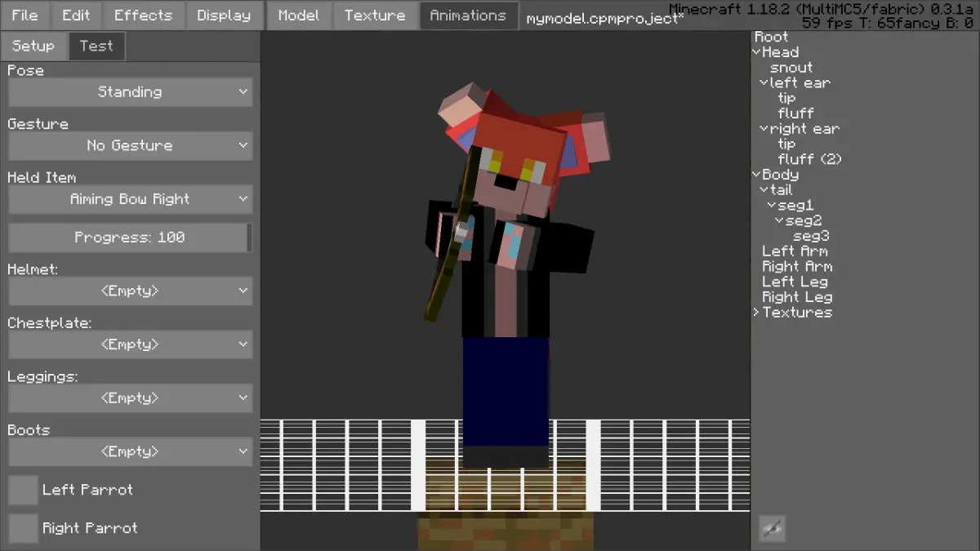Select the fluff element under left ear
Image resolution: width=980 pixels, height=551 pixels.
tap(795, 113)
